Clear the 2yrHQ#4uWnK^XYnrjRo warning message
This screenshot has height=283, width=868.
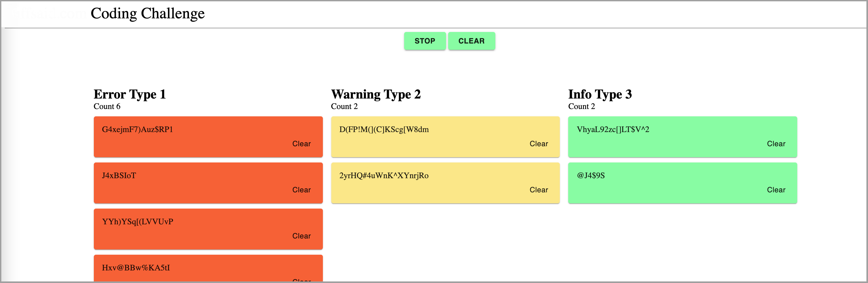tap(539, 190)
